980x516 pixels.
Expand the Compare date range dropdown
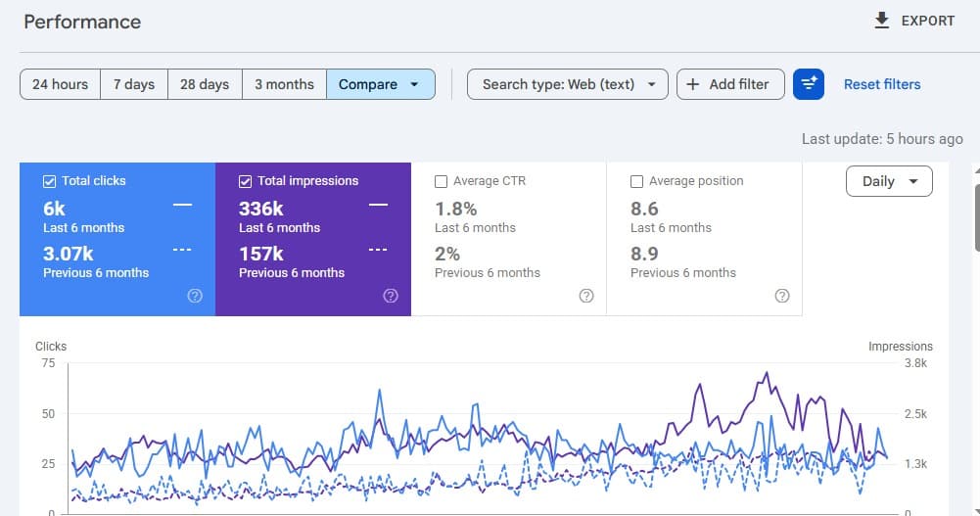[x=381, y=84]
